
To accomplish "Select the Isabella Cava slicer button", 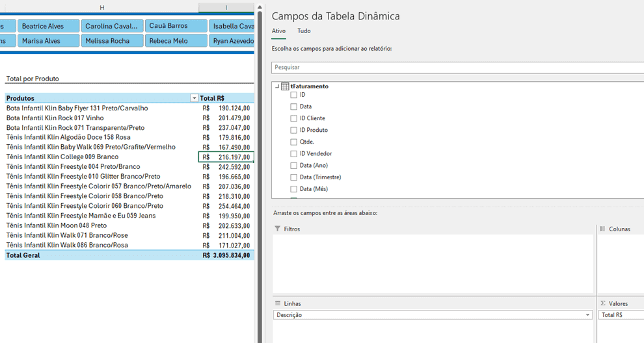I will 232,26.
